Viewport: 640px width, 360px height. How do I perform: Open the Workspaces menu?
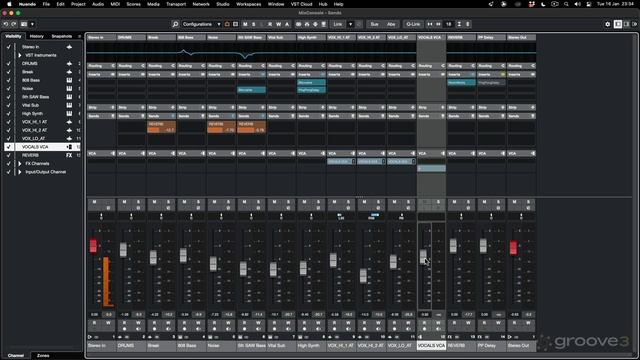tap(248, 4)
